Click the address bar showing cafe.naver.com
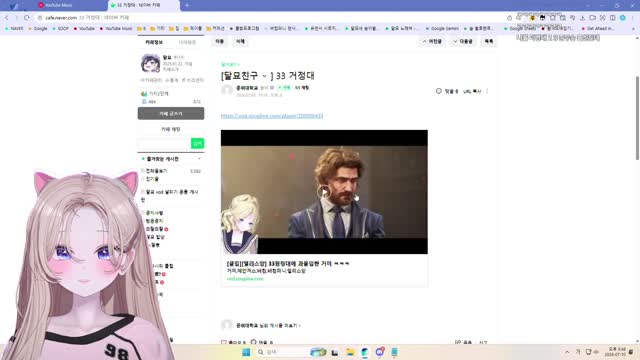640x360 pixels. click(x=269, y=18)
